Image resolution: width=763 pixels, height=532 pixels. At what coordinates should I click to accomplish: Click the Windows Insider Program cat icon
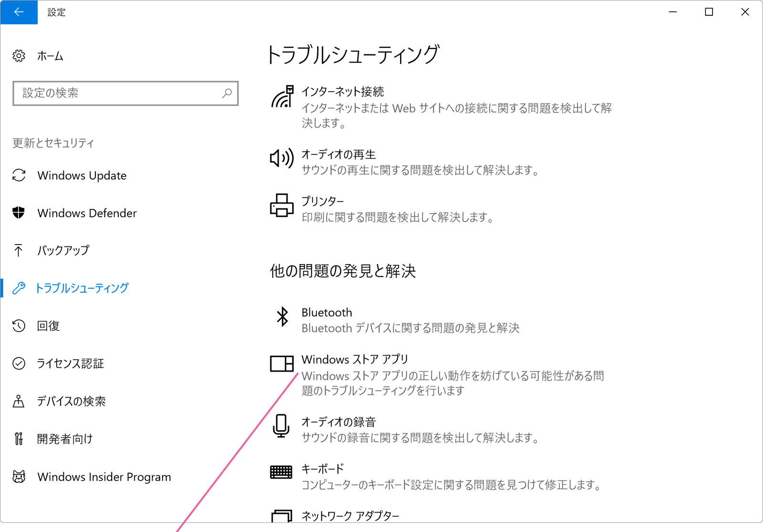pos(19,476)
